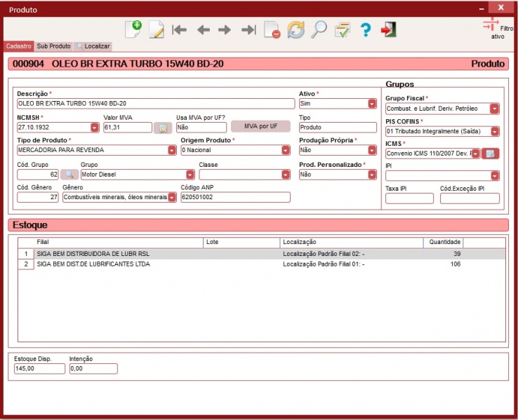Select row SIGA BEM DIST.DE LUBRIFICANTES LTDA

(261, 264)
